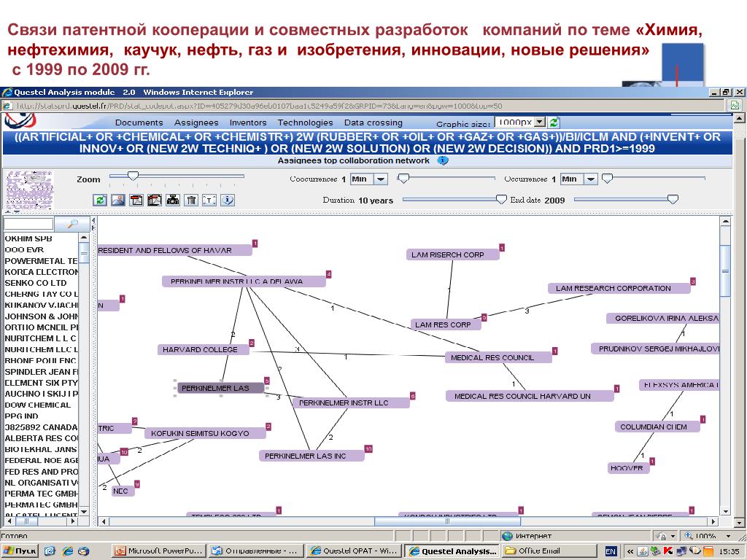Click the green refresh icon in the toolbar under Zoom

pos(101,200)
